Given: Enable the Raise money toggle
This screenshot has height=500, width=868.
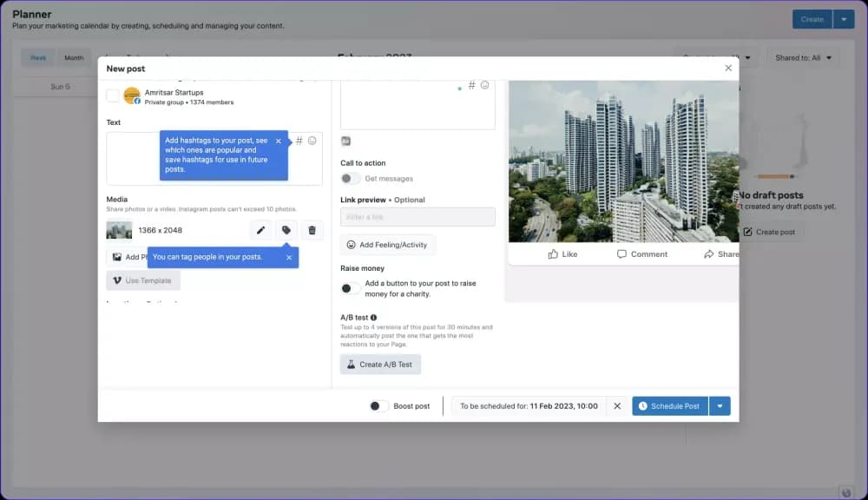Looking at the screenshot, I should tap(350, 288).
